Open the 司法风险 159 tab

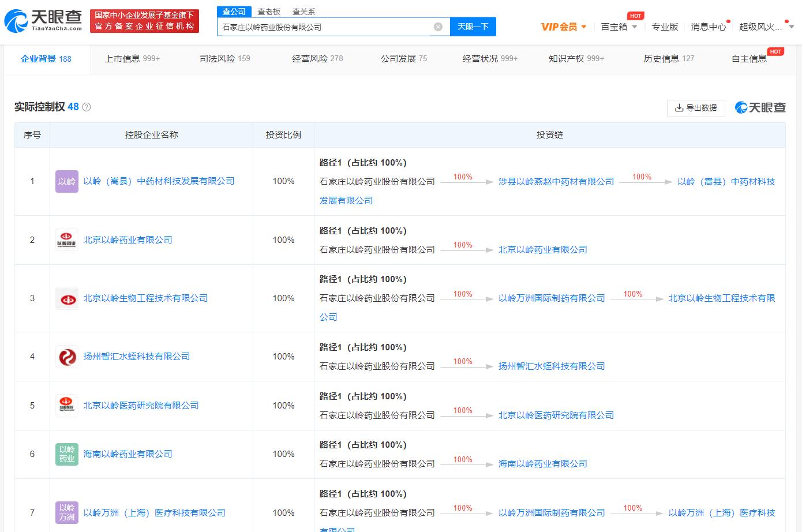(x=224, y=59)
